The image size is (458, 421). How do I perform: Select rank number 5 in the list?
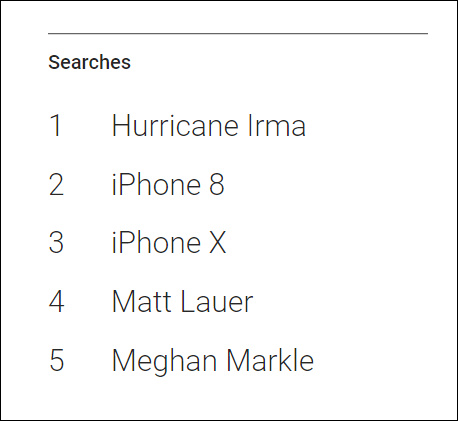[x=56, y=360]
